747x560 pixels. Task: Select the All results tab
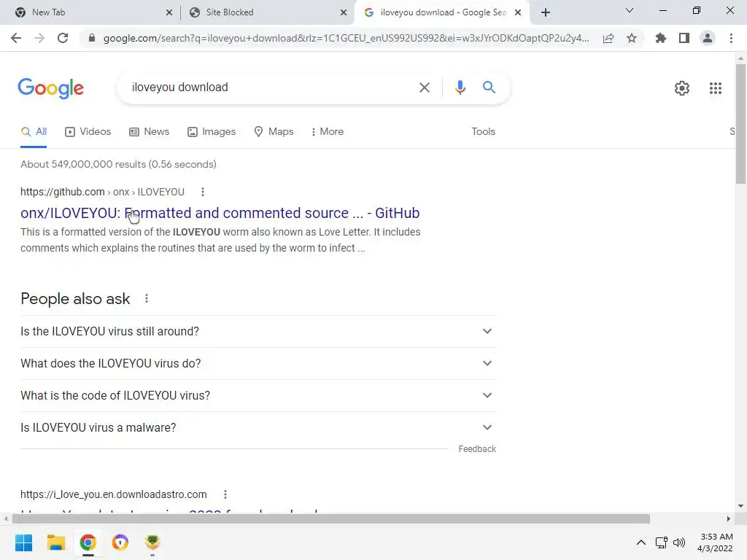tap(34, 131)
